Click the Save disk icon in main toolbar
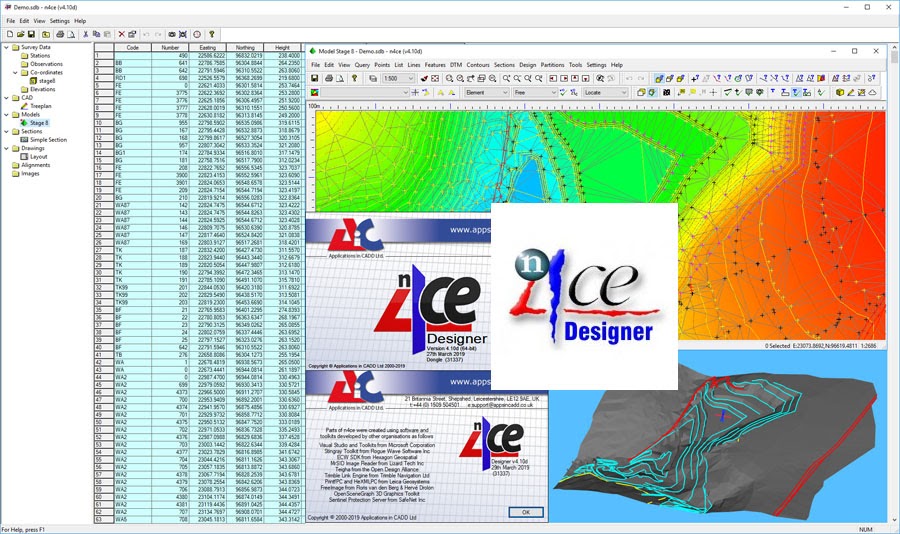Screen dimensions: 900x534 point(31,34)
